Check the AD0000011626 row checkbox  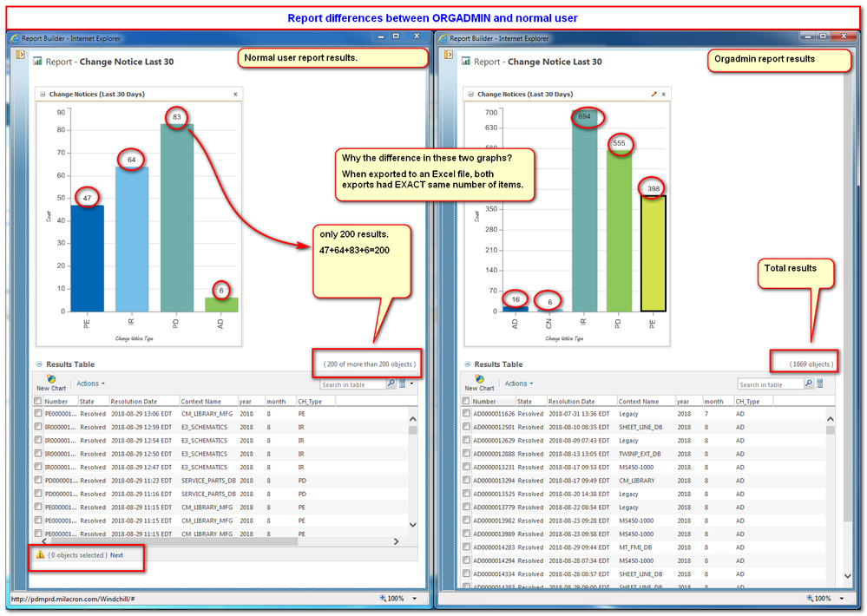466,413
